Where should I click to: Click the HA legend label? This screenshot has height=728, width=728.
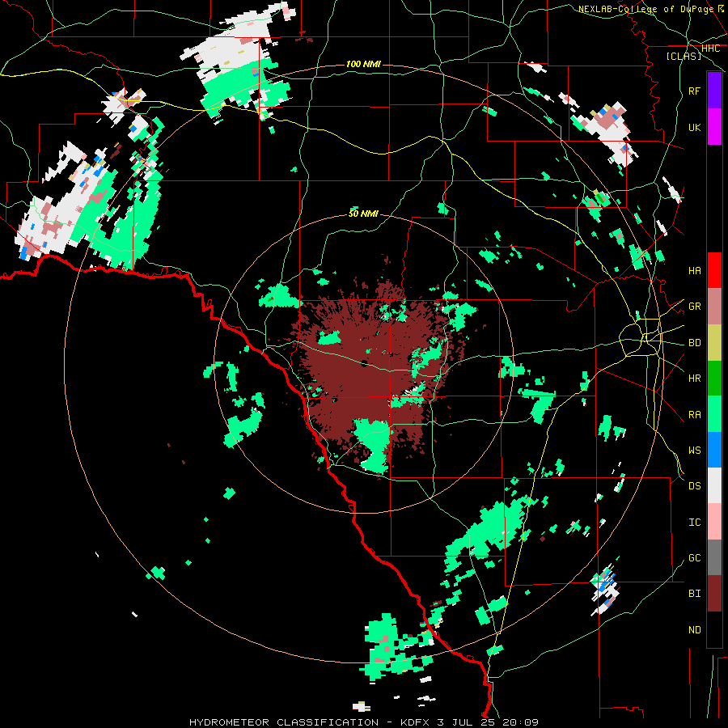coord(695,270)
